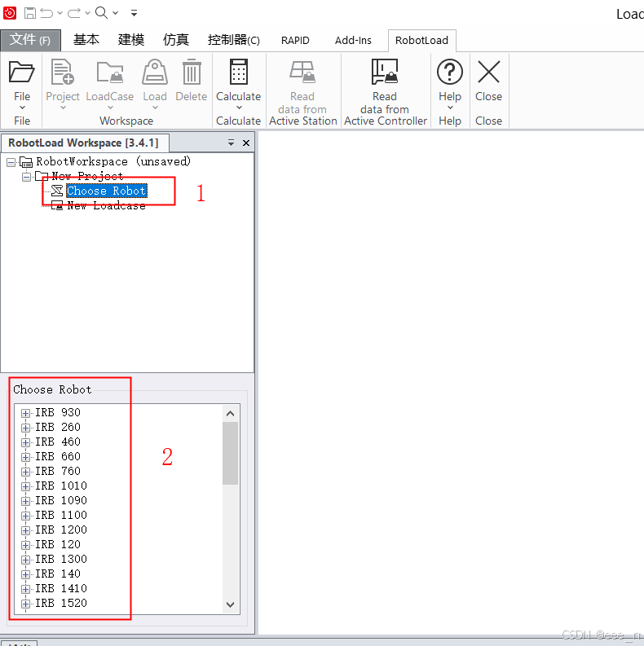Switch to the 基本 tab
644x646 pixels.
point(86,40)
